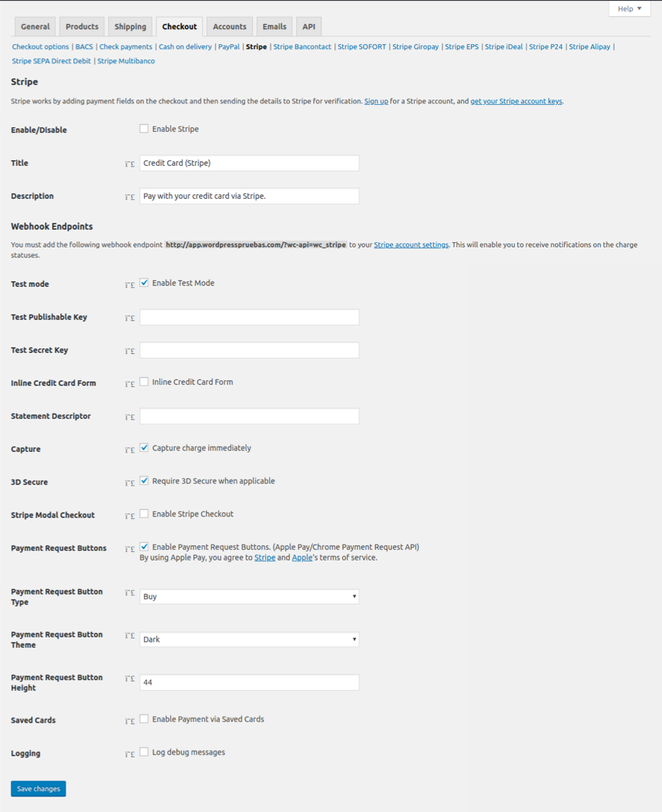
Task: Click the help icon next to Test mode
Action: pos(129,285)
